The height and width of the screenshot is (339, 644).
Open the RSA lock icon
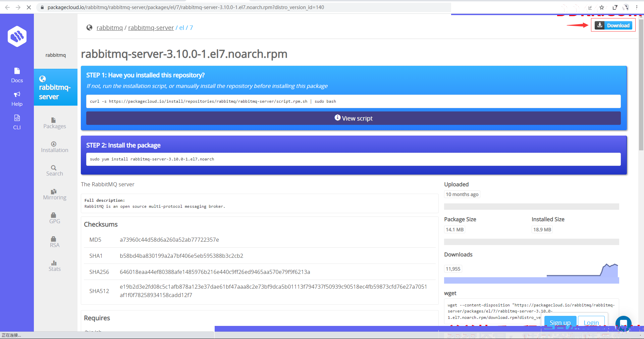coord(54,239)
